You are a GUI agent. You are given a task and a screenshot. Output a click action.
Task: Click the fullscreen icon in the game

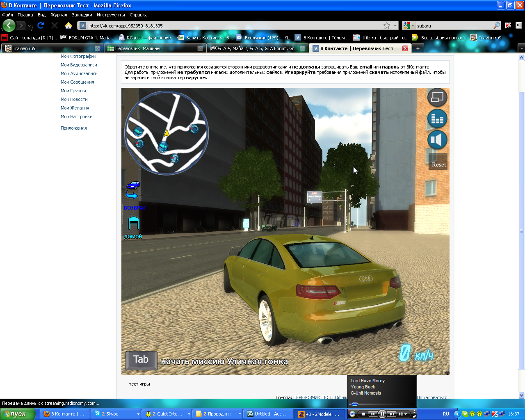point(437,98)
